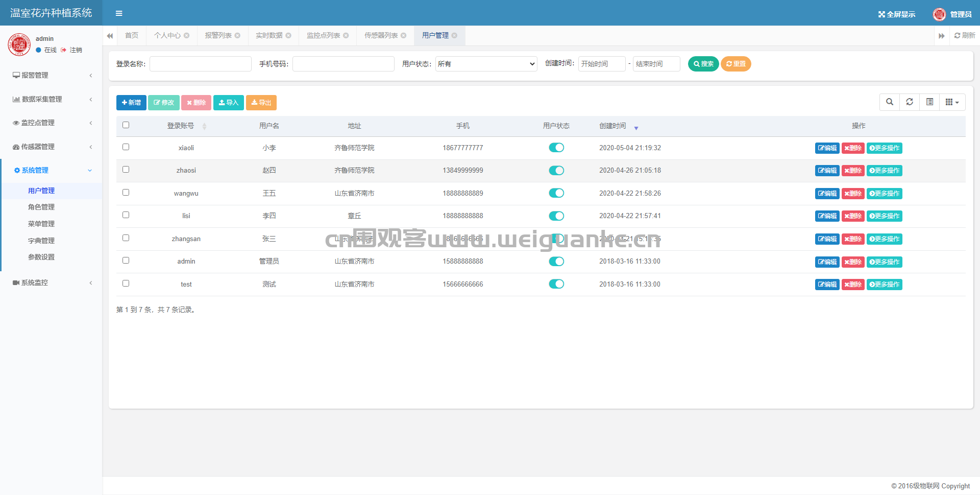This screenshot has width=980, height=495.
Task: Check the checkbox for xiaoli row
Action: (x=126, y=147)
